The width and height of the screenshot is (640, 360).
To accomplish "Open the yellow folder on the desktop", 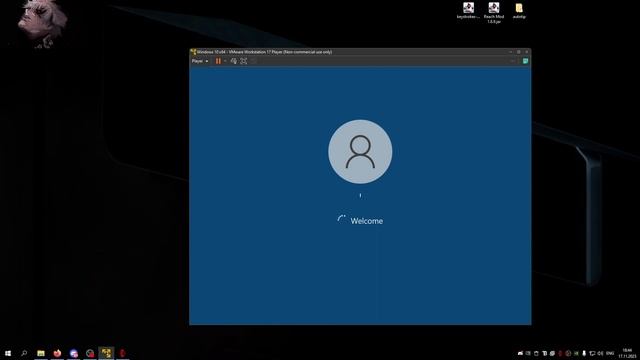I will click(519, 10).
